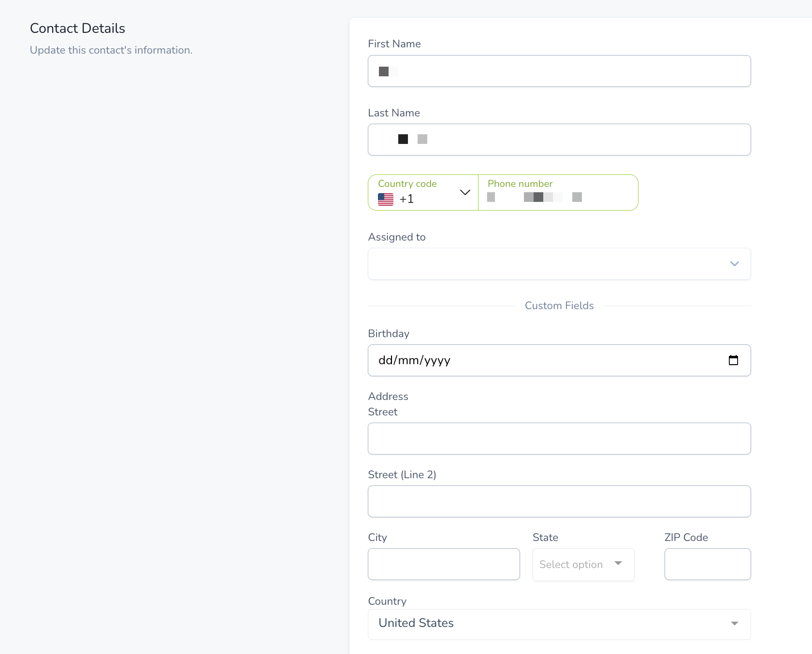Select the +1 country code value
Viewport: 812px width, 654px height.
pos(406,199)
